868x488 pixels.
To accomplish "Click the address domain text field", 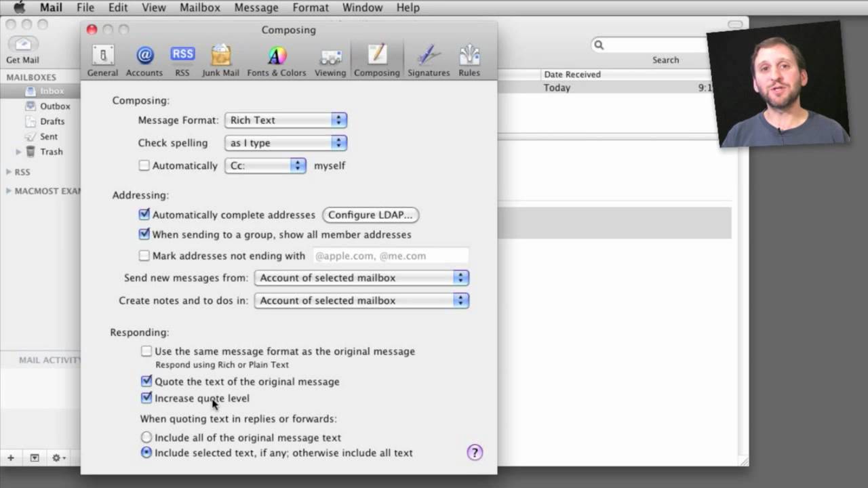I will [390, 256].
